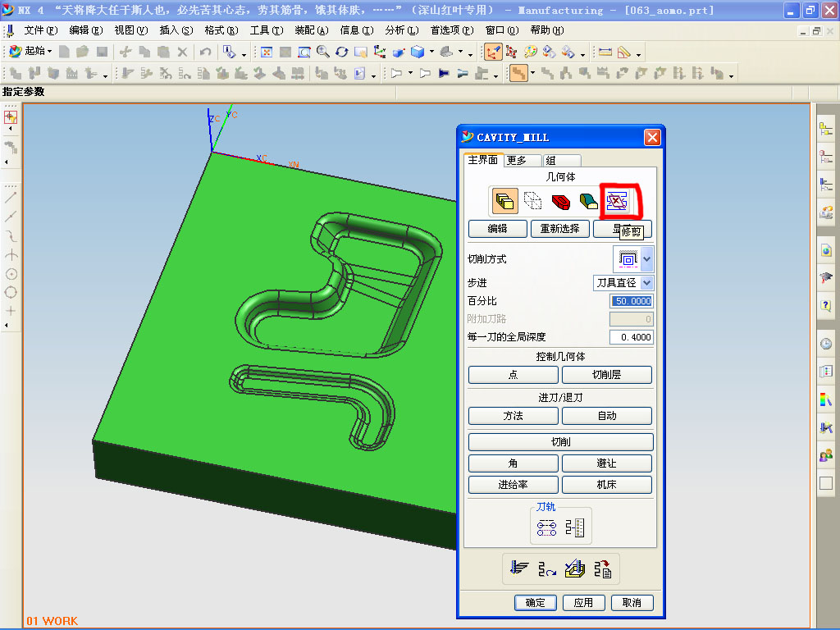Image resolution: width=840 pixels, height=630 pixels.
Task: Expand the information tool dropdown arrow
Action: (x=243, y=53)
